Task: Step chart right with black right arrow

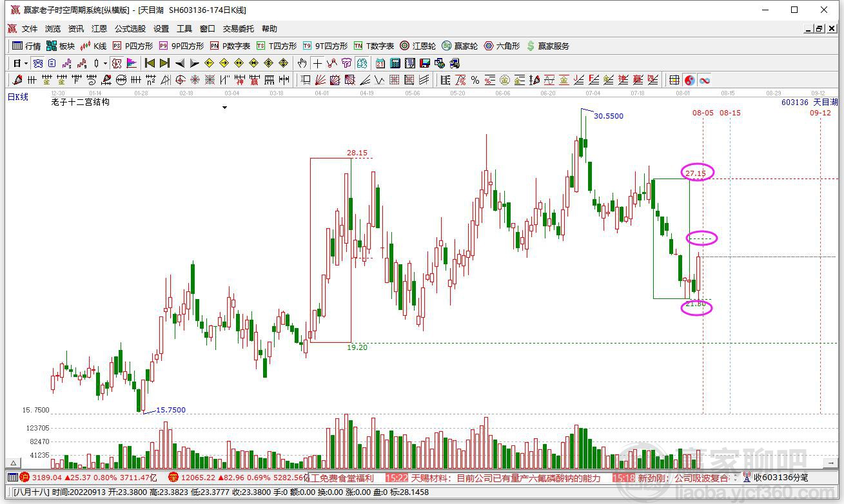Action: [x=194, y=63]
